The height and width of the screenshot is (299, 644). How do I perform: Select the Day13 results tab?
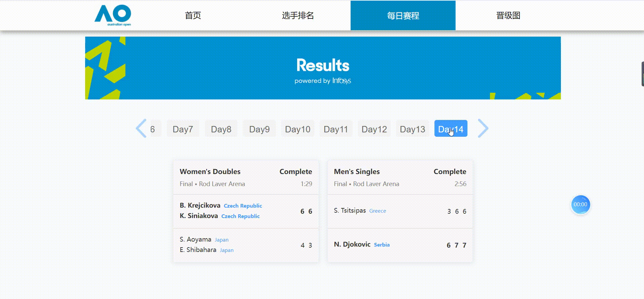(x=413, y=129)
